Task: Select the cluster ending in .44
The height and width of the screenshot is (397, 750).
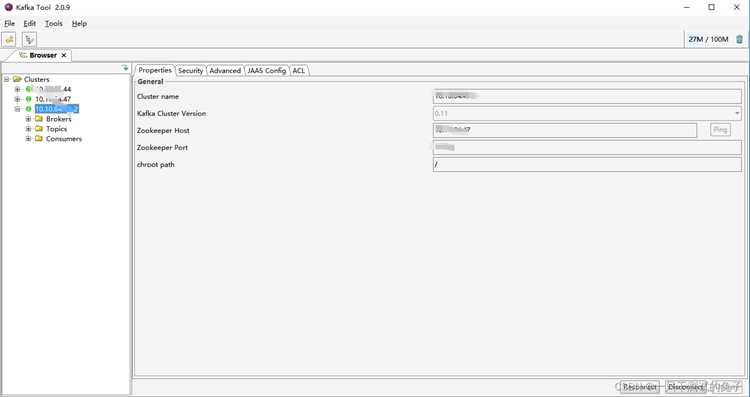Action: tap(53, 89)
